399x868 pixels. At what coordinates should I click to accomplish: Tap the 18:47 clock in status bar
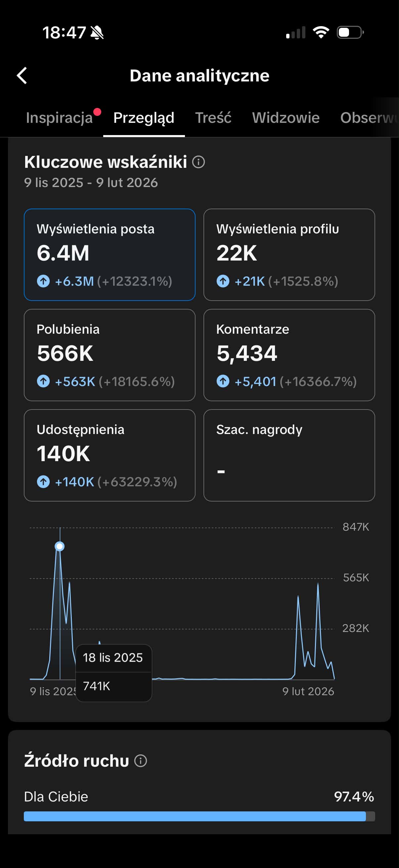point(64,33)
